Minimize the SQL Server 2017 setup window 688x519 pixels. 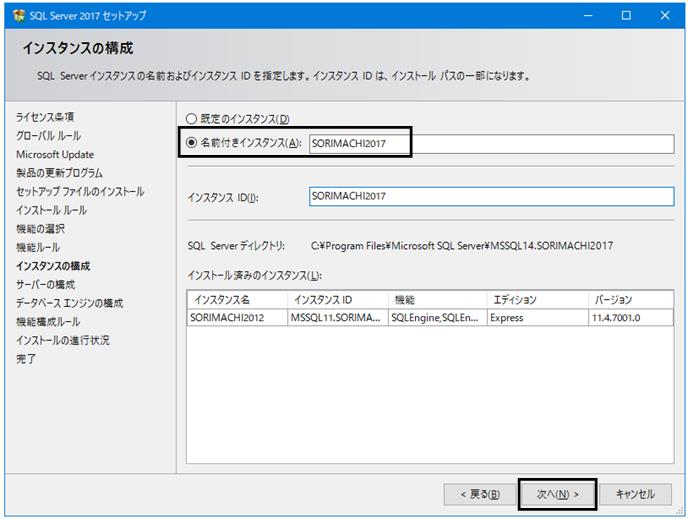(588, 16)
